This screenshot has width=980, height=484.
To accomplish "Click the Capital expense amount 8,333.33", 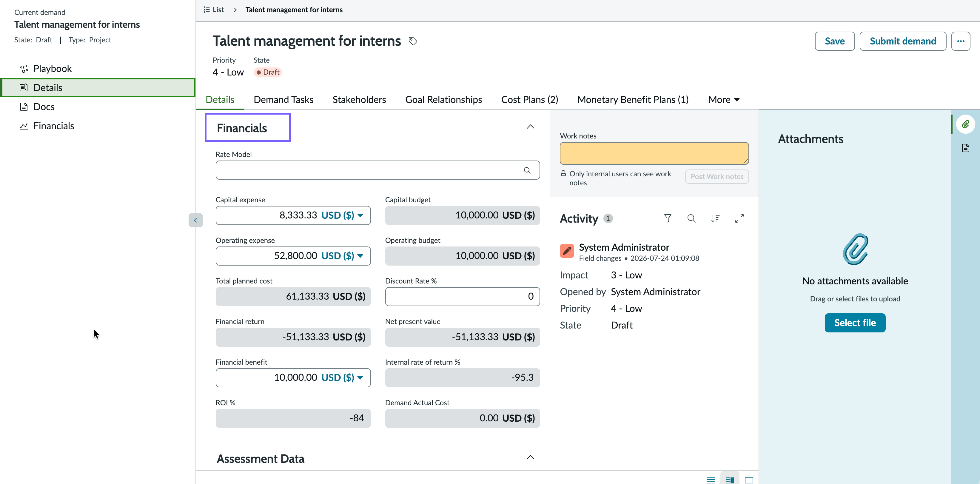I will click(298, 215).
